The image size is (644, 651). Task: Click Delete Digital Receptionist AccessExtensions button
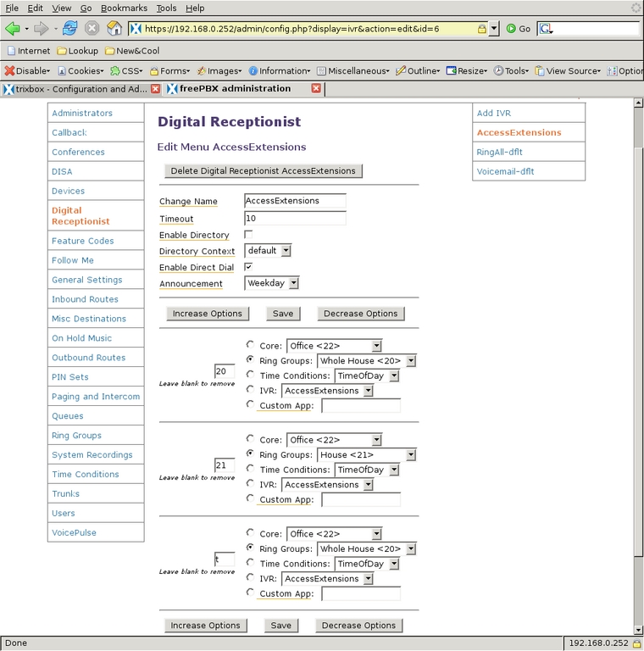tap(263, 171)
